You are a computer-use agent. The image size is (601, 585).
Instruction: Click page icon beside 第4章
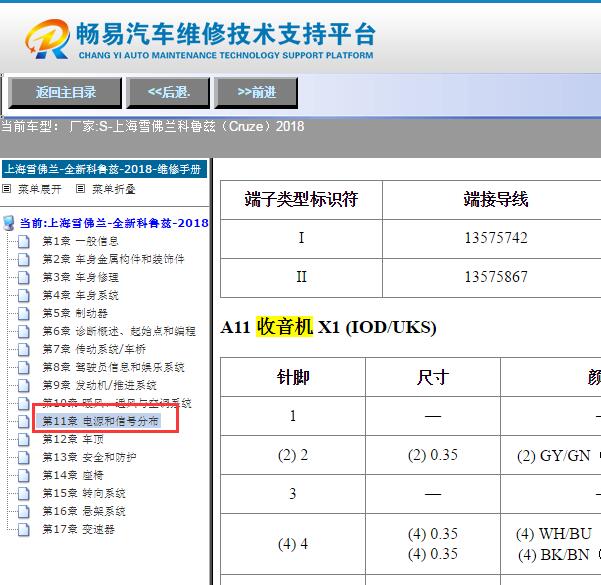[24, 296]
